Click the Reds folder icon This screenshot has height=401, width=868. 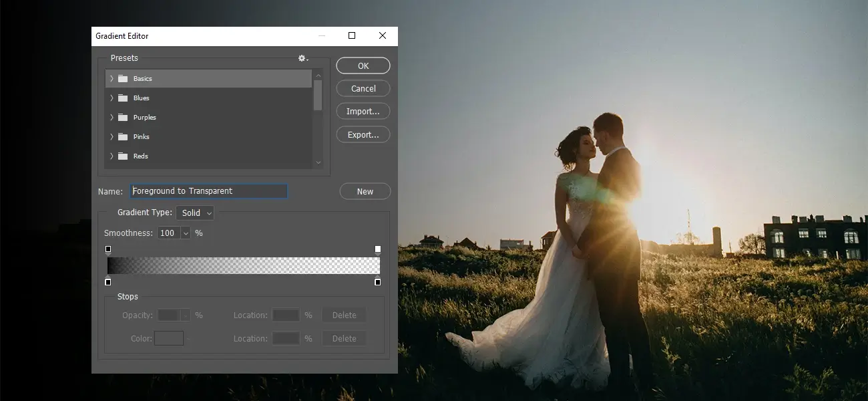pos(123,156)
